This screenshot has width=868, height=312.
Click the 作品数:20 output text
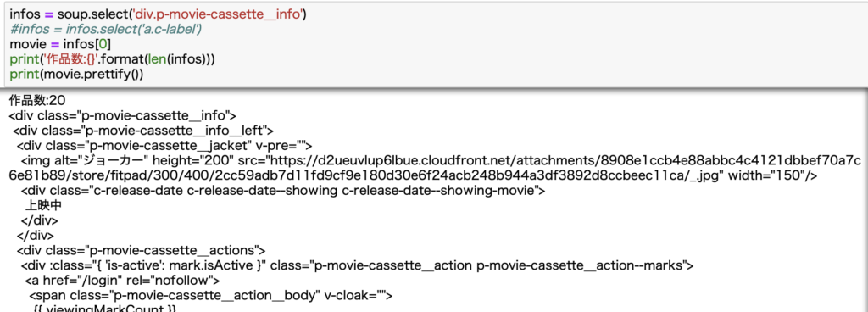pyautogui.click(x=37, y=101)
